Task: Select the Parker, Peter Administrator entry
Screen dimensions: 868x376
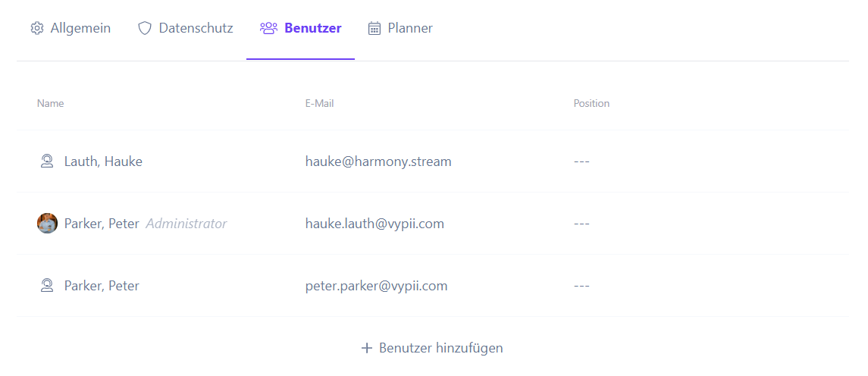Action: coord(146,223)
